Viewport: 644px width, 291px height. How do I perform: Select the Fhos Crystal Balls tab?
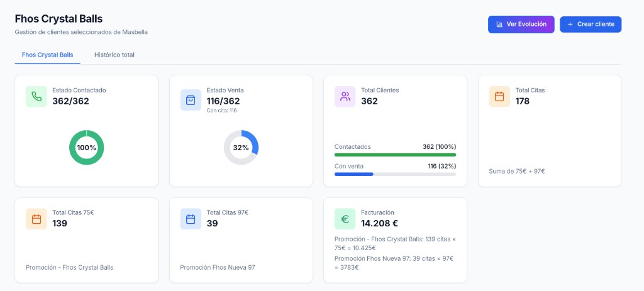click(48, 55)
